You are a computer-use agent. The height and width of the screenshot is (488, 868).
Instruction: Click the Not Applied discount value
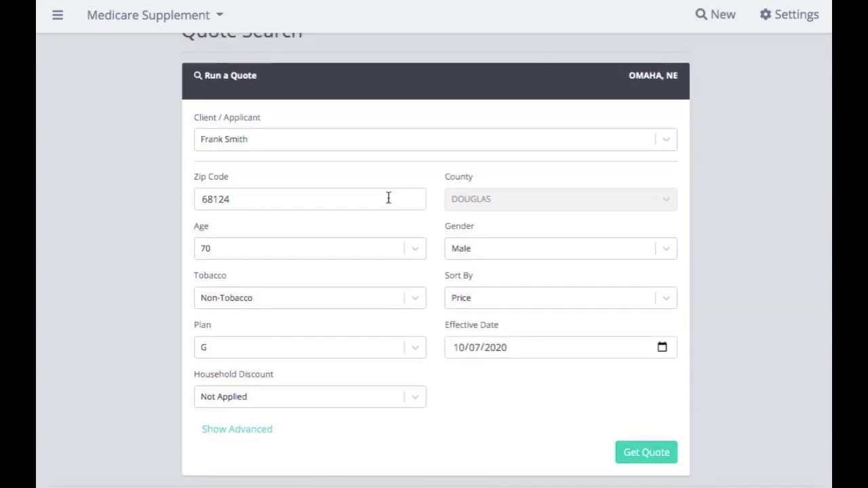(x=224, y=396)
